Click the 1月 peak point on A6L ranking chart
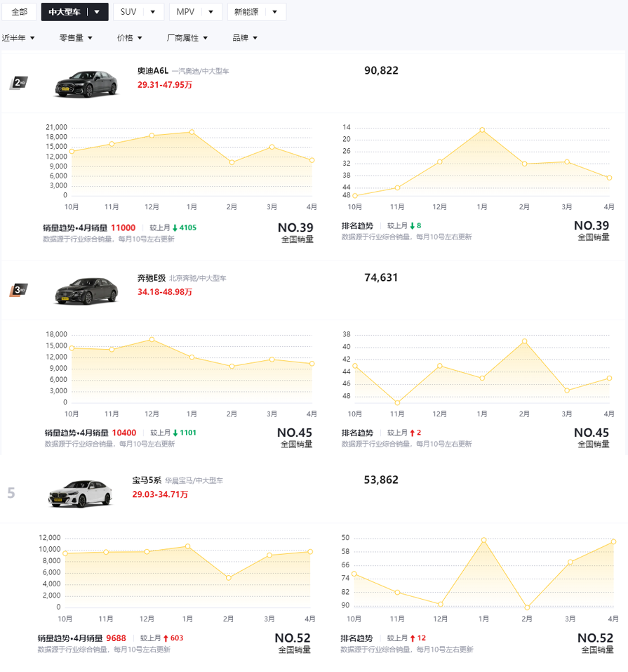 point(482,129)
